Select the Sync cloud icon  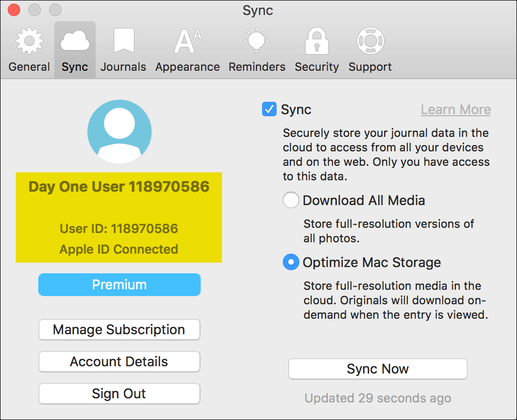click(x=75, y=42)
